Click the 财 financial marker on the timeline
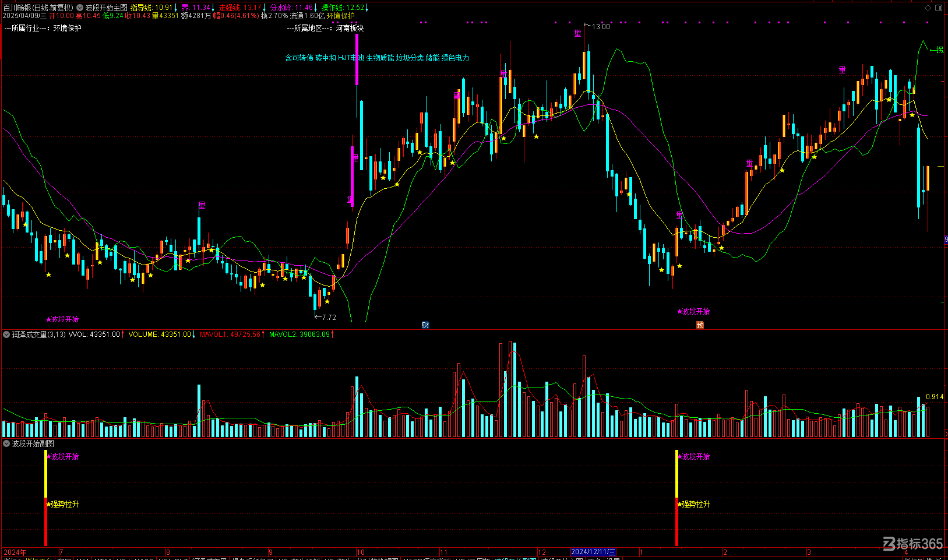948x560 pixels. click(x=425, y=325)
